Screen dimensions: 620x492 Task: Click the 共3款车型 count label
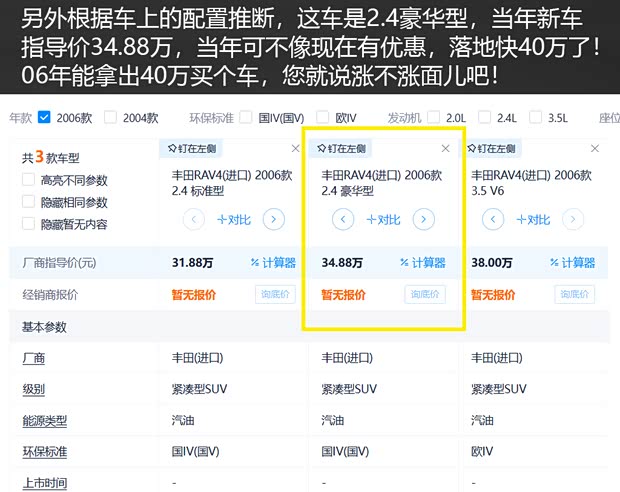pos(51,157)
